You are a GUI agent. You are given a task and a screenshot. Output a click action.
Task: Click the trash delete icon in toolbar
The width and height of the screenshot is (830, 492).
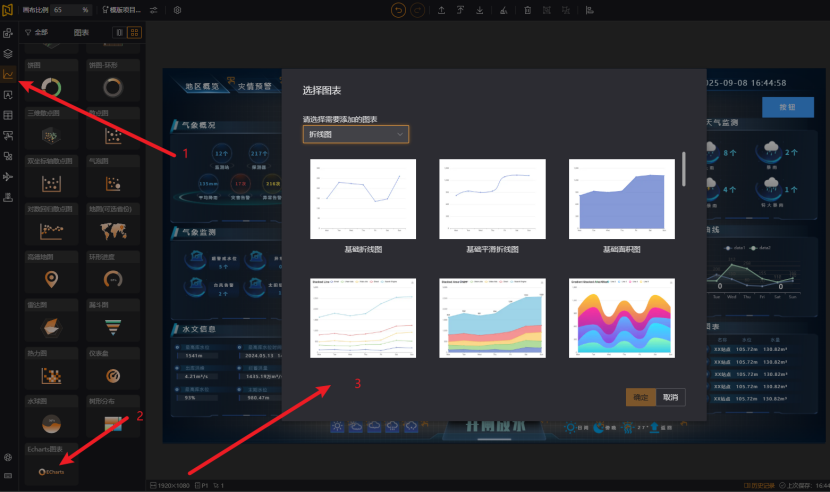(527, 10)
